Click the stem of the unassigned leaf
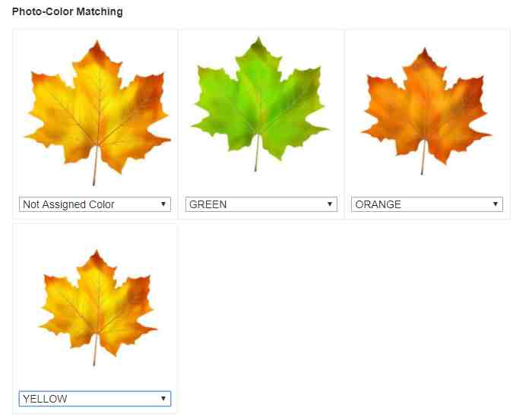Screen dimensions: 532x417 pos(95,166)
